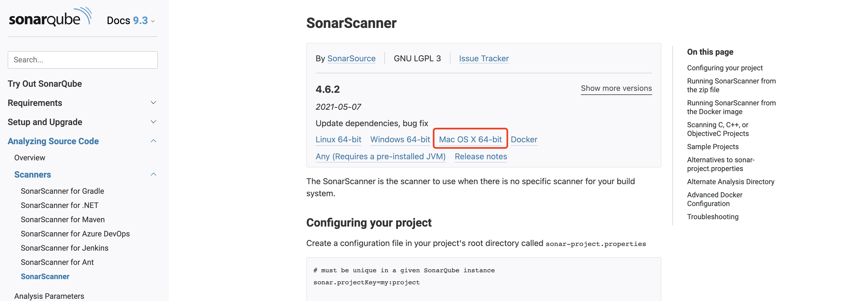
Task: Jump to Sample Projects section
Action: (x=713, y=146)
